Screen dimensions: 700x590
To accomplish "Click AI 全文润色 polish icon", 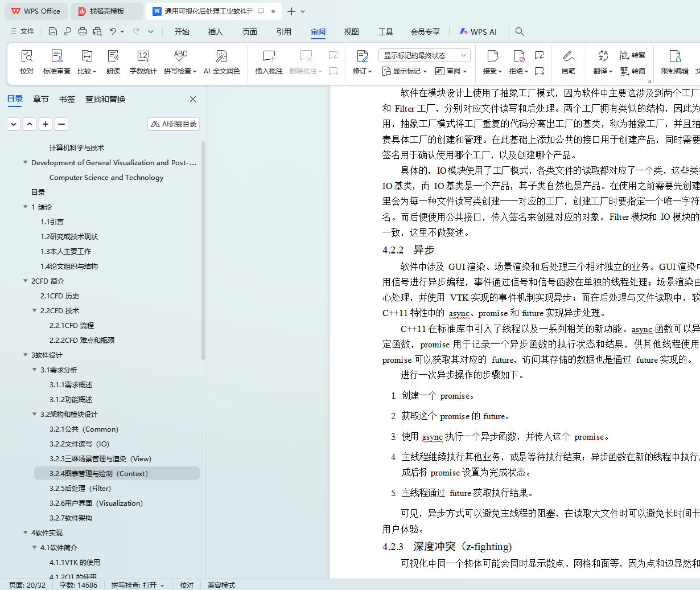I will 221,56.
